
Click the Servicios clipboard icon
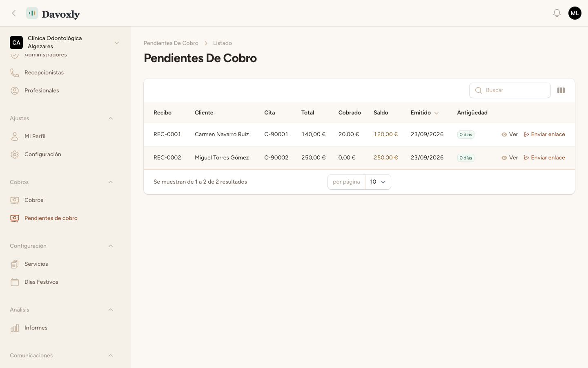pos(15,264)
